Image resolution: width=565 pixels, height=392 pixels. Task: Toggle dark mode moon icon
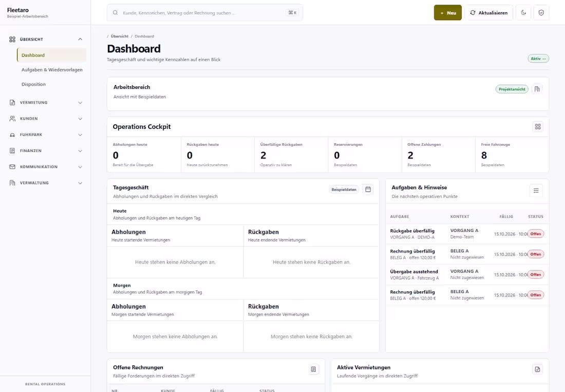pyautogui.click(x=523, y=13)
